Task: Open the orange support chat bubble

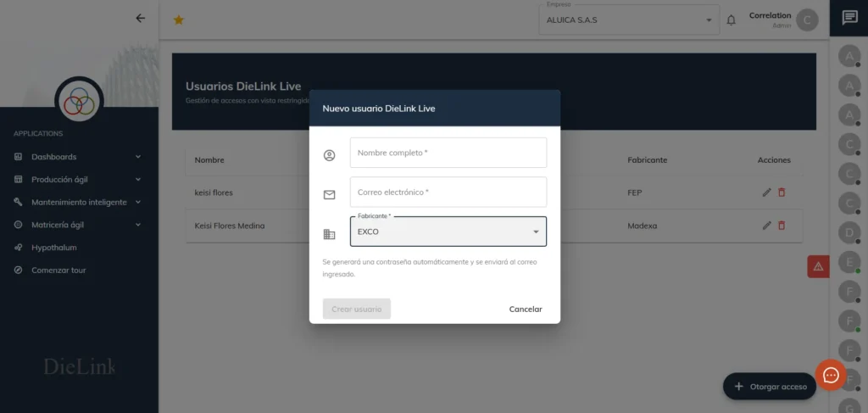Action: (x=831, y=375)
